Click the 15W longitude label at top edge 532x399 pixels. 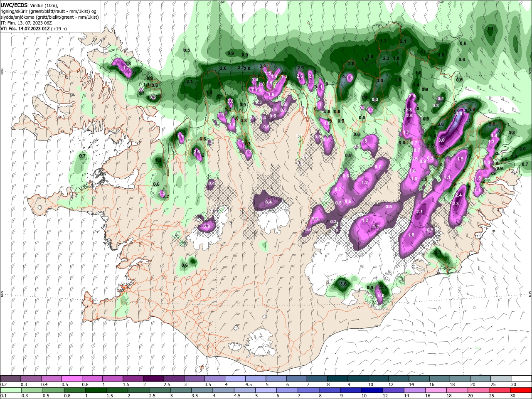(441, 2)
